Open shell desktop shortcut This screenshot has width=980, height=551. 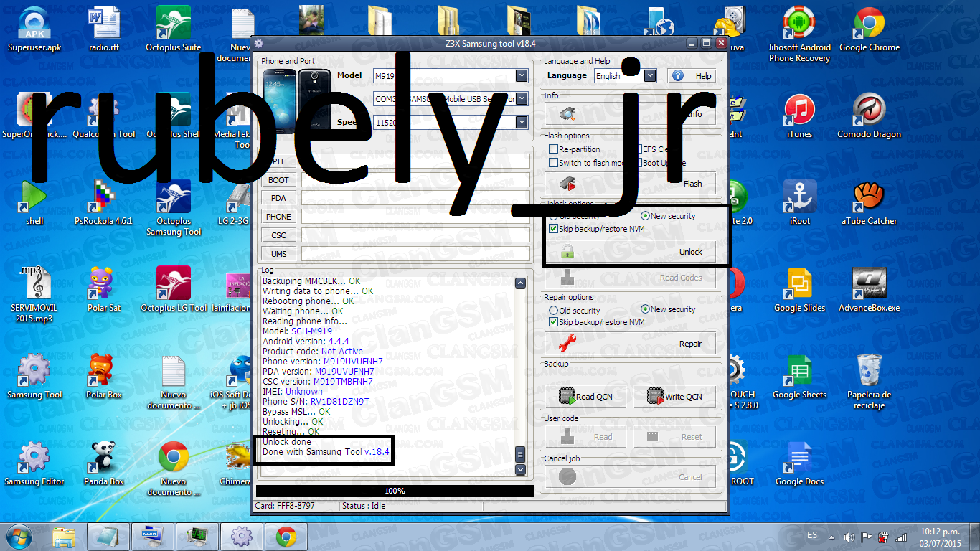coord(34,203)
